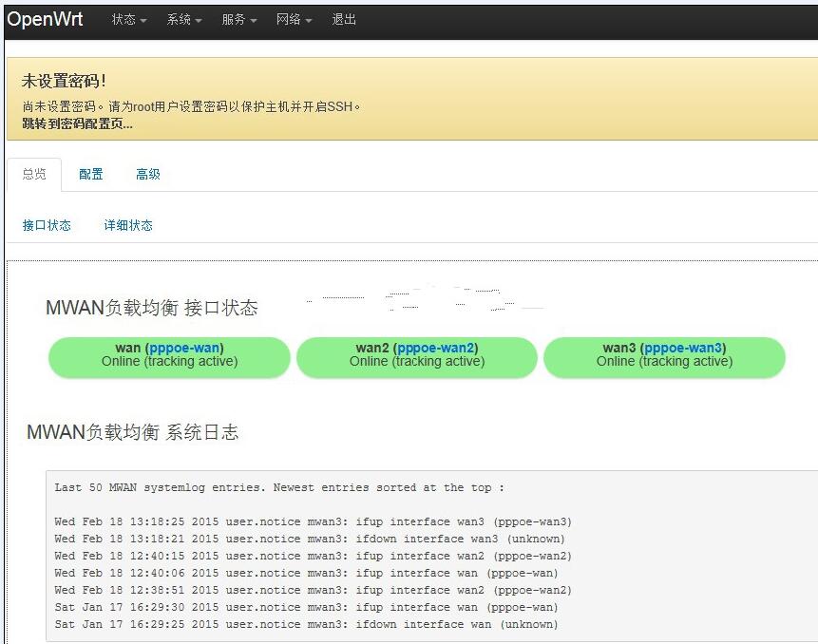Click the 未设置密码 warning heading
818x644 pixels.
64,82
